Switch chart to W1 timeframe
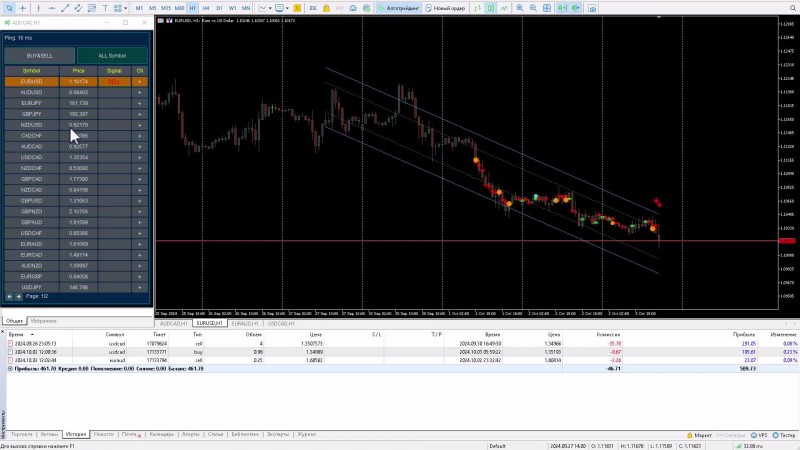 [232, 8]
